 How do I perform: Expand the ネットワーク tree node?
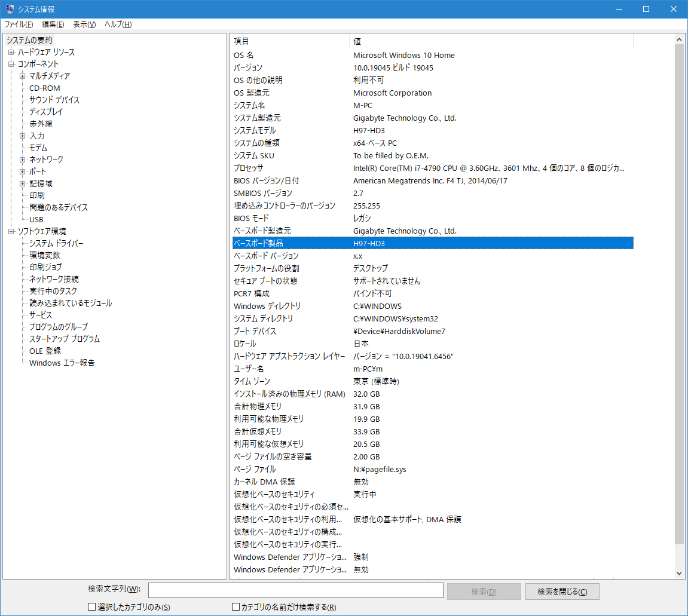(22, 160)
